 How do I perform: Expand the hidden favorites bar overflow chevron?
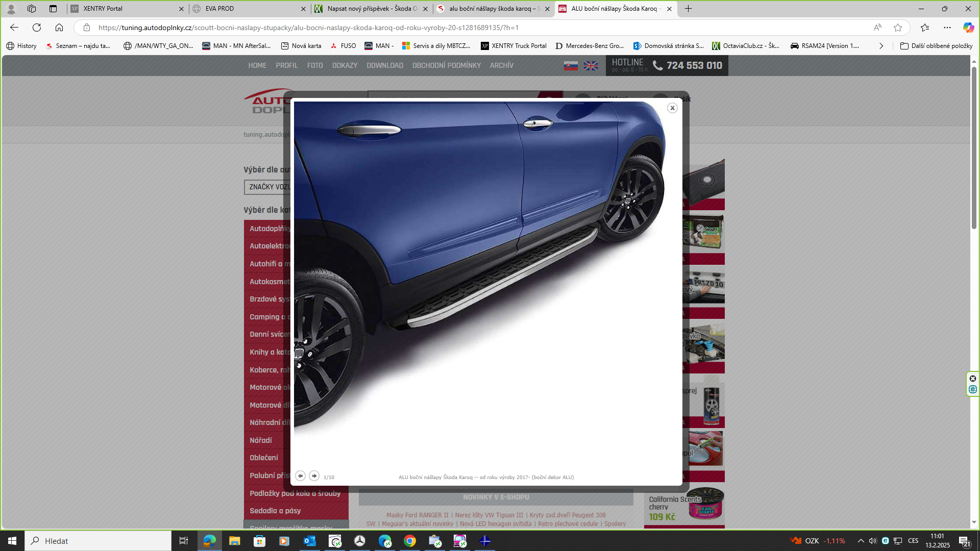881,46
